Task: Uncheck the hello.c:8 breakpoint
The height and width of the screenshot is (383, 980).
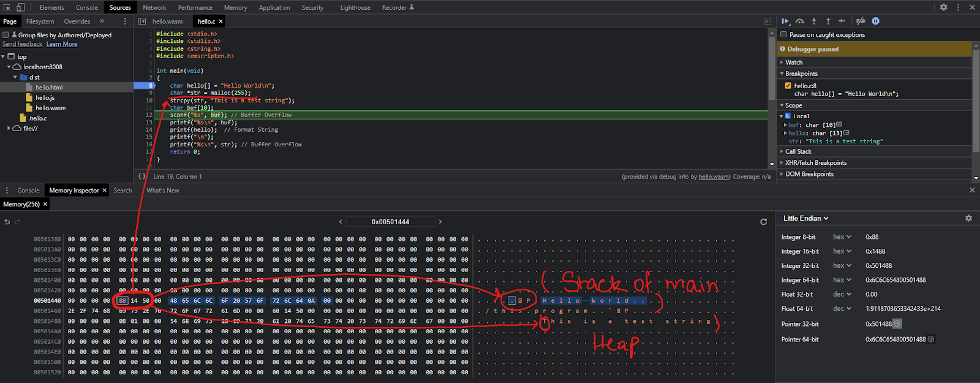Action: click(788, 86)
